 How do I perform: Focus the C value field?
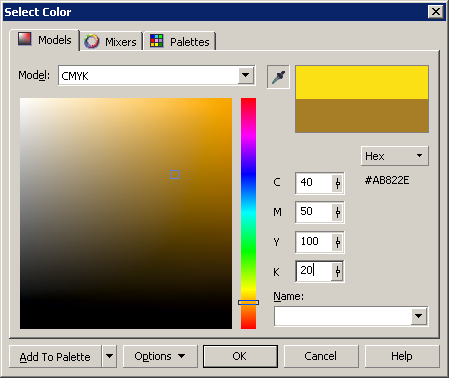tap(314, 183)
